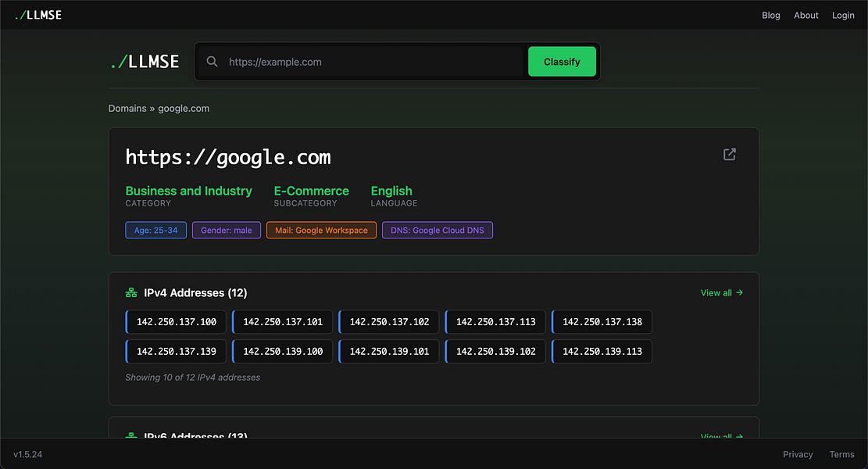Viewport: 868px width, 469px height.
Task: Open google.com via external link icon
Action: pos(729,155)
